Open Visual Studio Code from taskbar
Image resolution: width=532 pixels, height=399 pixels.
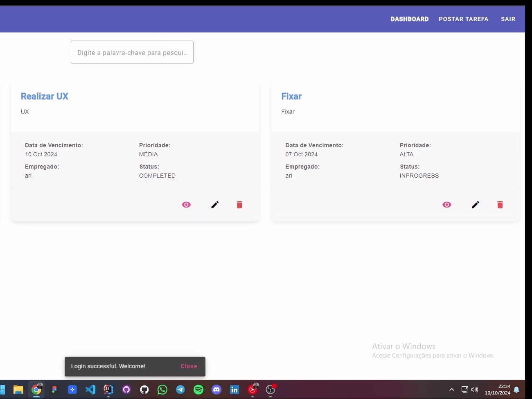coord(90,390)
